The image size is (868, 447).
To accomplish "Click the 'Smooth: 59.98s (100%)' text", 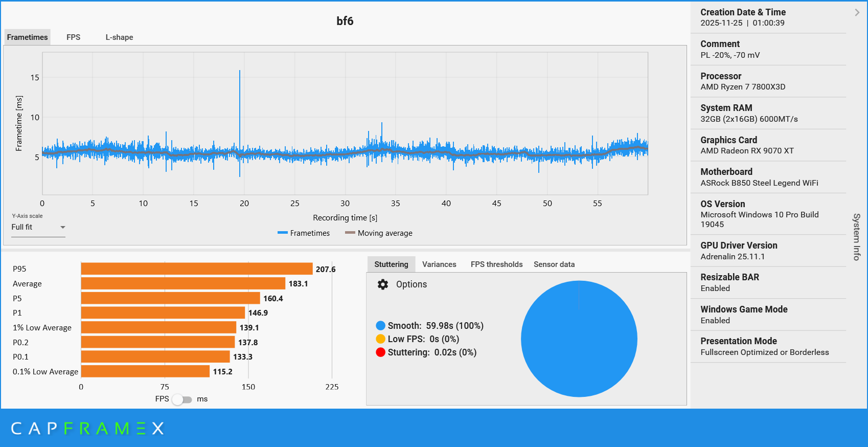I will [436, 326].
